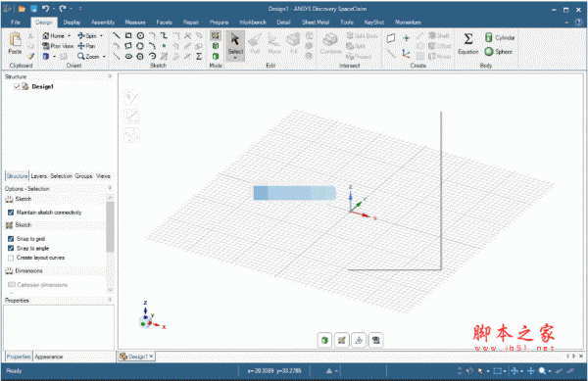Select the Circle sketch tool
588x381 pixels.
point(140,36)
